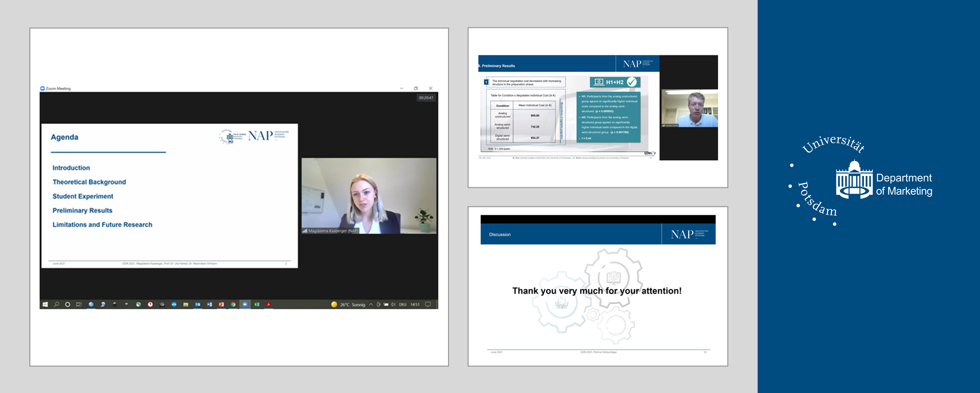Open Task View in the taskbar
The width and height of the screenshot is (980, 393).
[x=79, y=304]
